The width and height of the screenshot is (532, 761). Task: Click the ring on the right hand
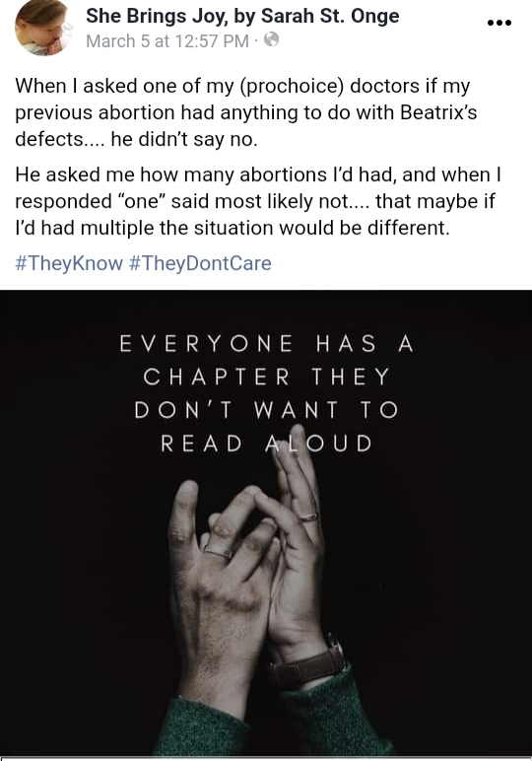click(308, 517)
